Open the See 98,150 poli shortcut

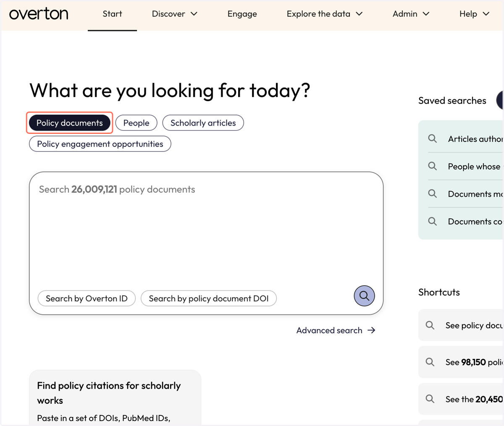coord(461,362)
